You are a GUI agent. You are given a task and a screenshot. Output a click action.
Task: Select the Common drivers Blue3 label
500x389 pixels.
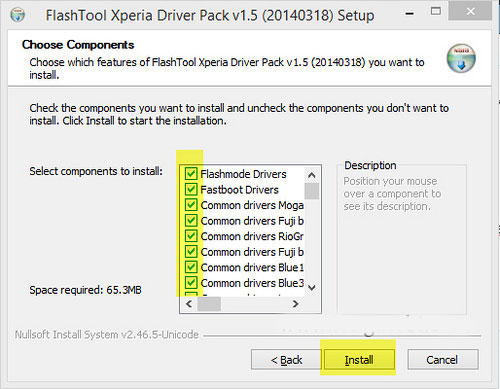[252, 283]
